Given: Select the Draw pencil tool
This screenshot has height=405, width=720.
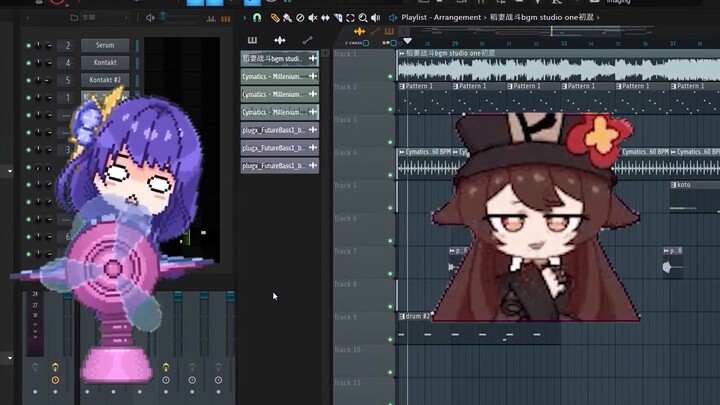Looking at the screenshot, I should (275, 18).
